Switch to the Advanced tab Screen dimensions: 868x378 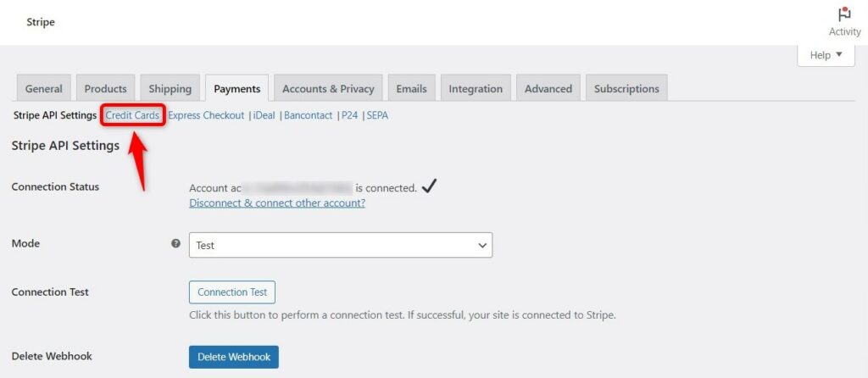[548, 88]
